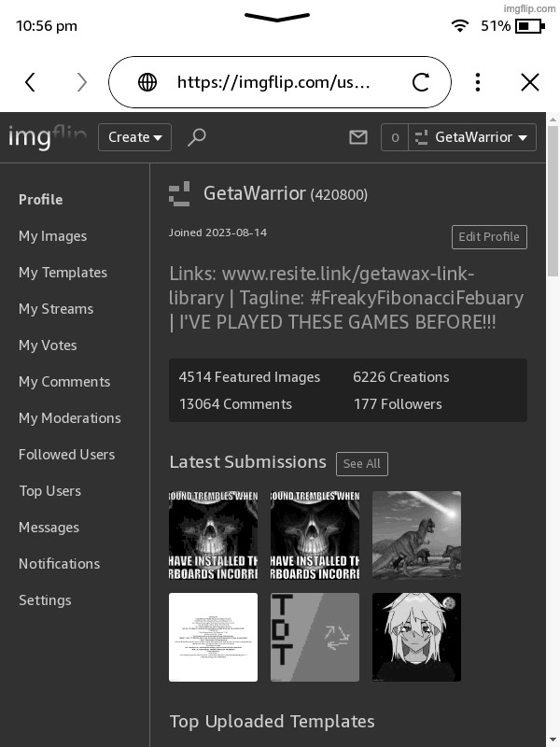Expand the Create dropdown
The height and width of the screenshot is (747, 560).
coord(134,137)
